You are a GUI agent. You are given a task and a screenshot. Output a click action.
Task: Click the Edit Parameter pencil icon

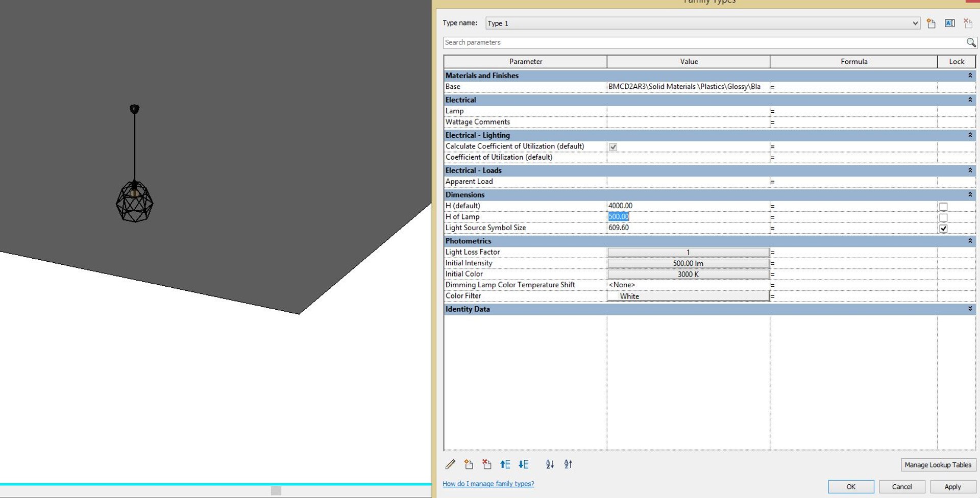pos(450,464)
